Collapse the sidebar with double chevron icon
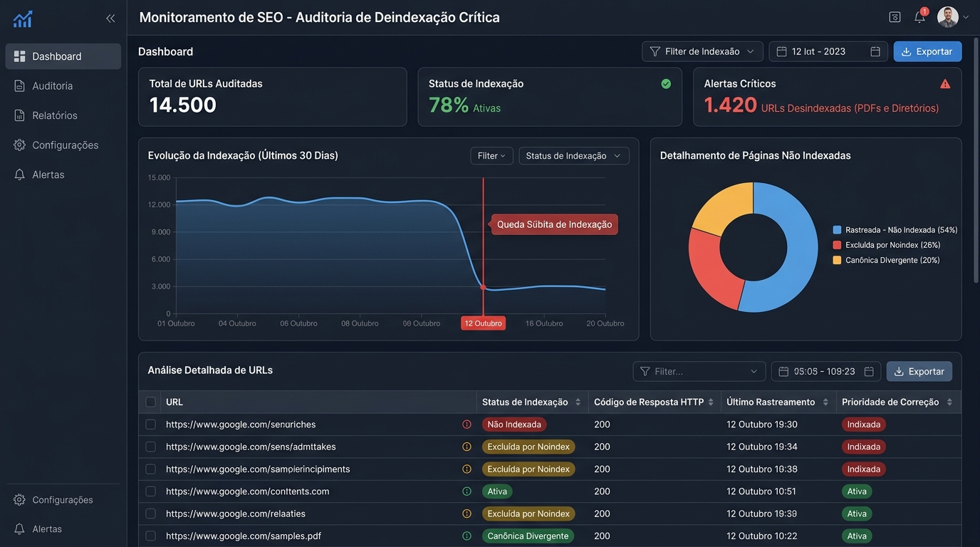Viewport: 980px width, 547px height. point(110,19)
